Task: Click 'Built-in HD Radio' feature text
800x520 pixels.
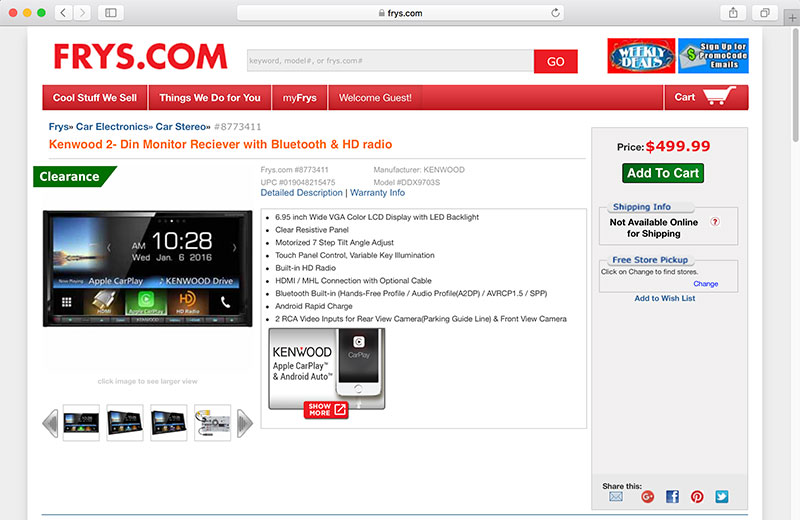Action: pos(305,268)
